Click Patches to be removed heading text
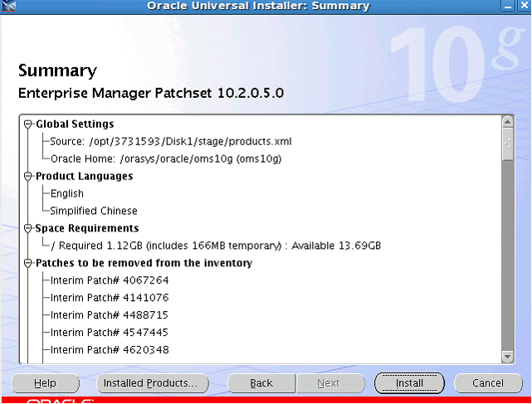 [x=144, y=263]
